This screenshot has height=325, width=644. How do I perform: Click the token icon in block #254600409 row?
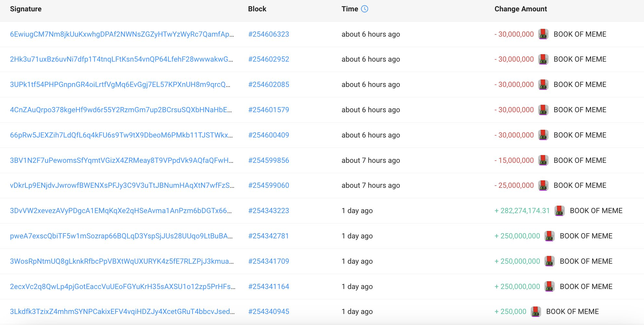[x=543, y=135]
